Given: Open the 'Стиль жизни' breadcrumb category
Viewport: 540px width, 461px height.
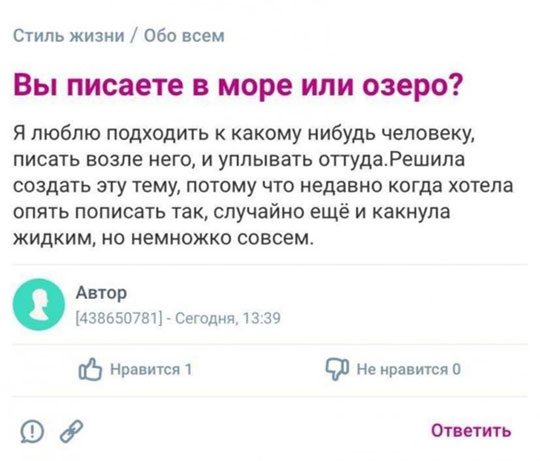Looking at the screenshot, I should [69, 35].
